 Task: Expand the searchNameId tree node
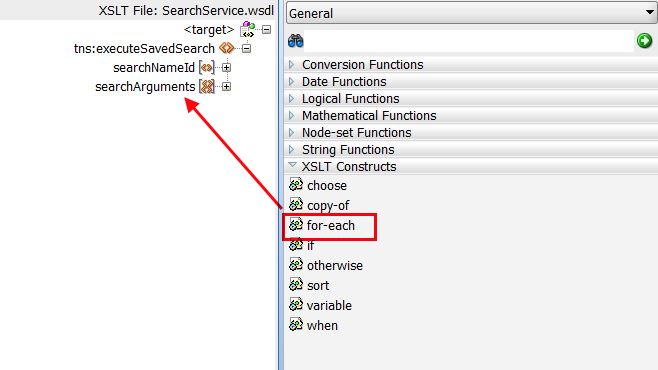pyautogui.click(x=226, y=68)
